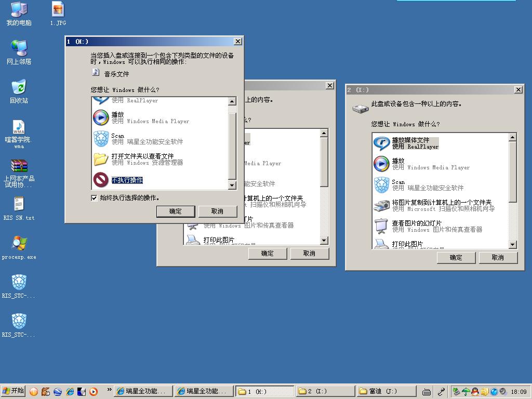Click scroll-up arrow in 2 (I:) list
This screenshot has height=399, width=532.
pos(513,137)
